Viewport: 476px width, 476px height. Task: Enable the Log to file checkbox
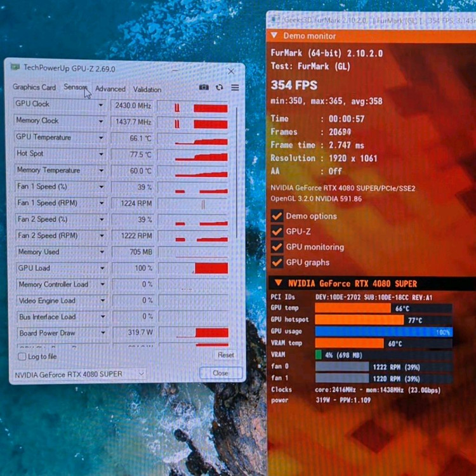click(22, 357)
